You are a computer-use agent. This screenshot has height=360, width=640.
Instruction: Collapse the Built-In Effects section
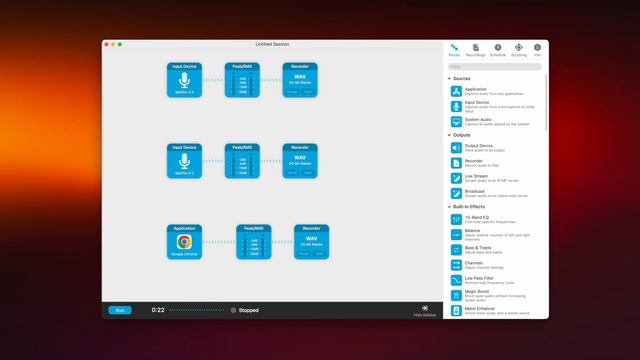coord(449,207)
